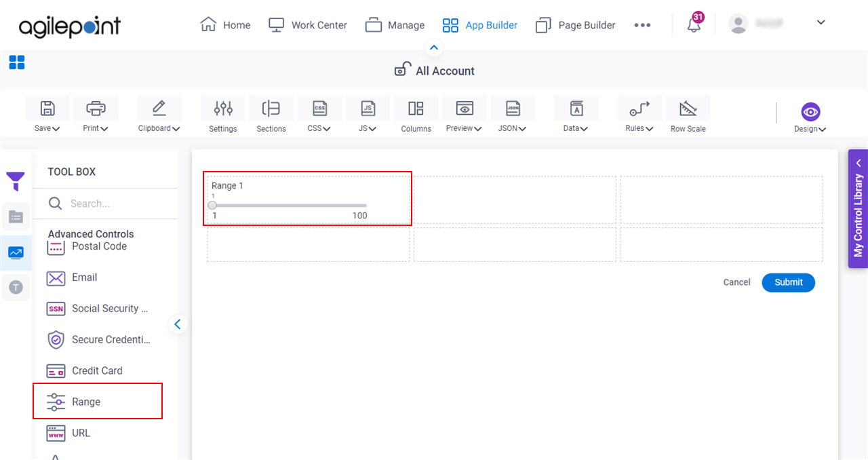Open the Preview eye icon
Screen dimensions: 868x460
[x=465, y=108]
